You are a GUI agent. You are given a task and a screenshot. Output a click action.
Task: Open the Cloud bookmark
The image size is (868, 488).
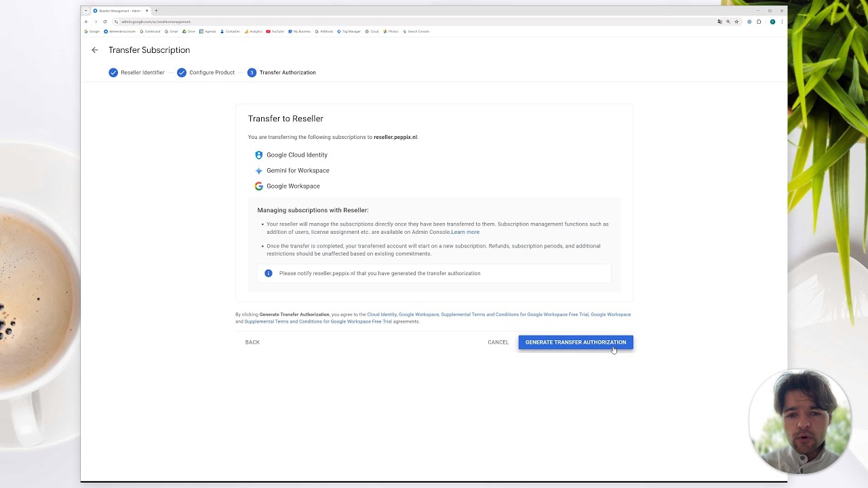tap(372, 31)
